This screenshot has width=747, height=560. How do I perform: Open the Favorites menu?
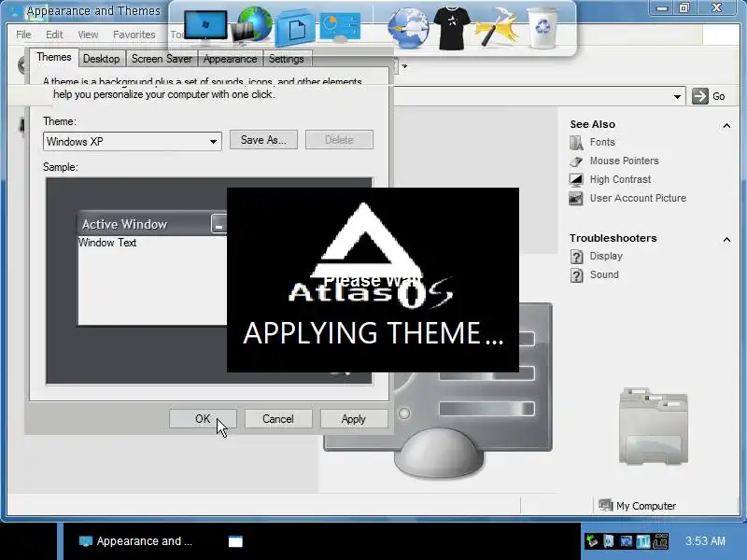click(134, 35)
